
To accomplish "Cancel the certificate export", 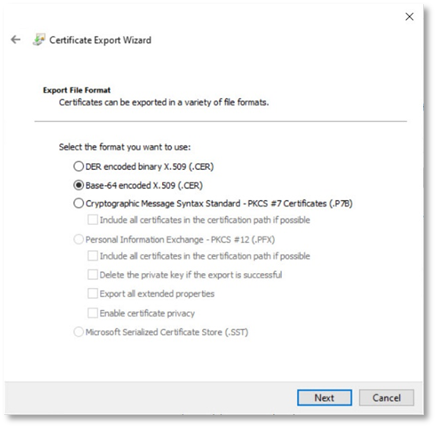I will (386, 398).
